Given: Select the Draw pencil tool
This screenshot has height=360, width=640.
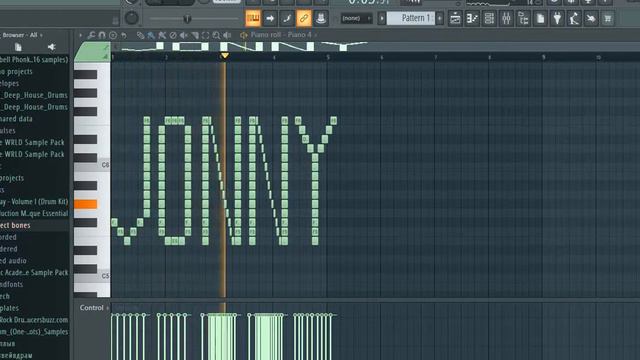Looking at the screenshot, I should (140, 35).
